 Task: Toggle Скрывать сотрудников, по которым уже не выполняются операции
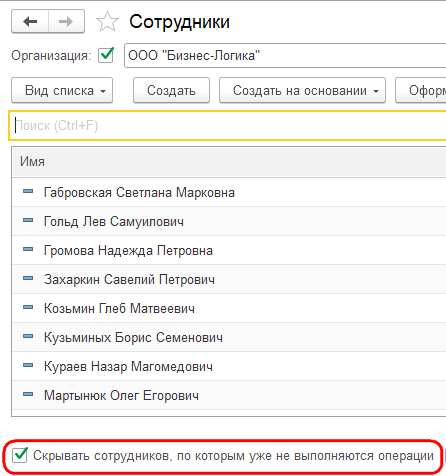(x=20, y=455)
